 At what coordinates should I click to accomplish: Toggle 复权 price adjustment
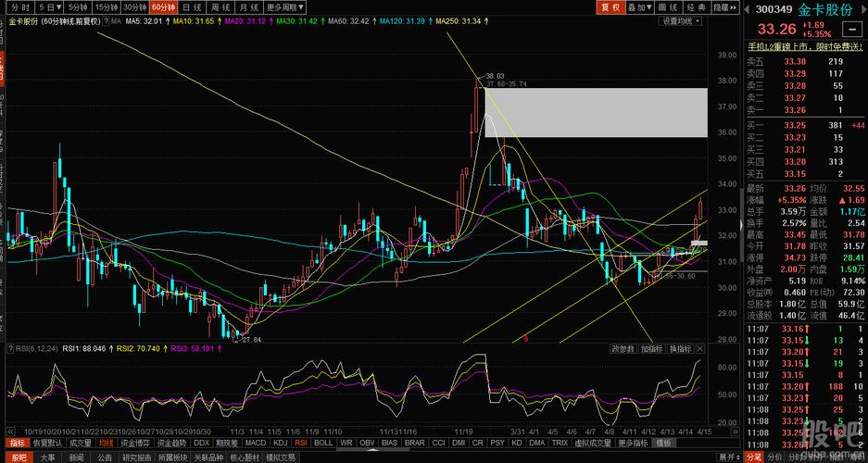[610, 7]
